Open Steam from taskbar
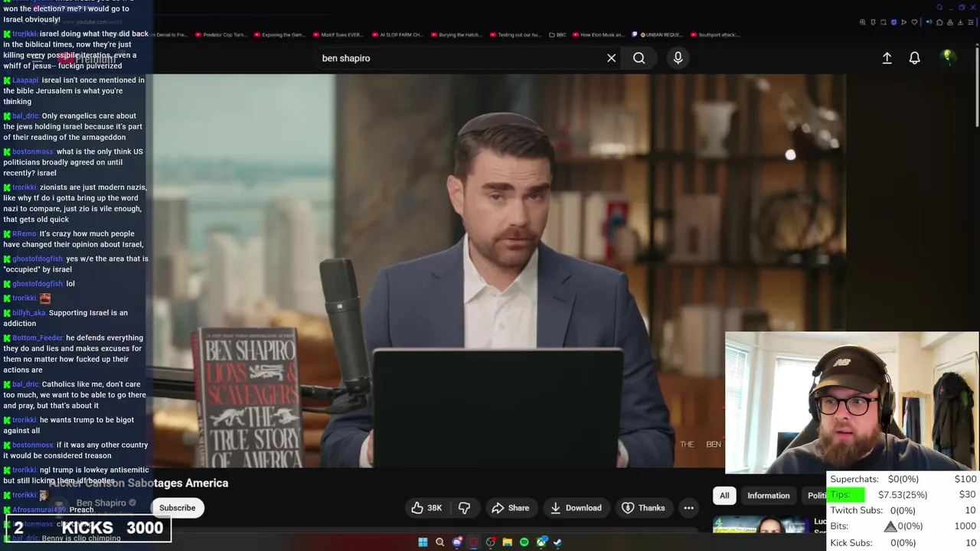Screen dimensions: 980x551 pos(557,542)
